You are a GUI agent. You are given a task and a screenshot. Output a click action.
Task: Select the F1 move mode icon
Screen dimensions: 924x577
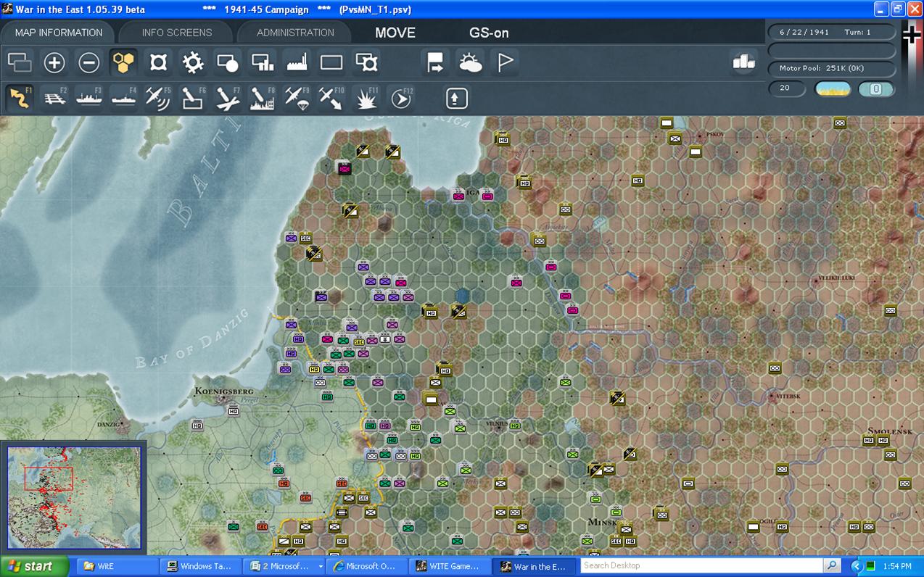pos(20,97)
